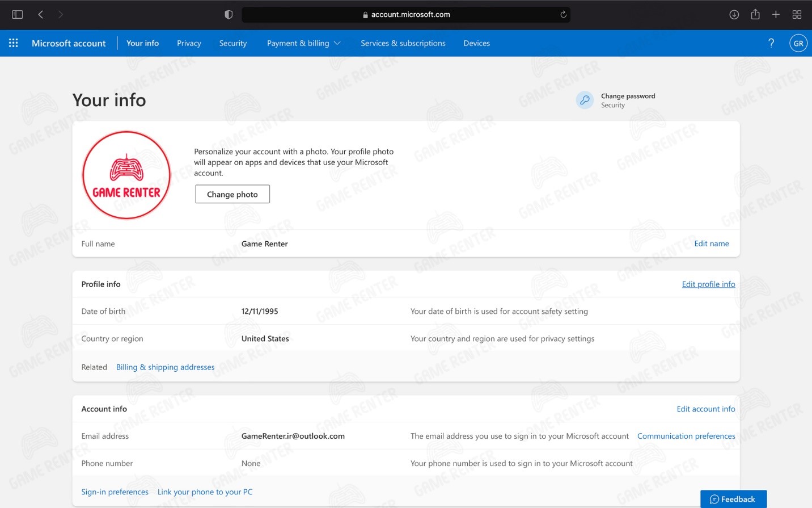
Task: Show the tab overview grid icon
Action: click(x=797, y=15)
